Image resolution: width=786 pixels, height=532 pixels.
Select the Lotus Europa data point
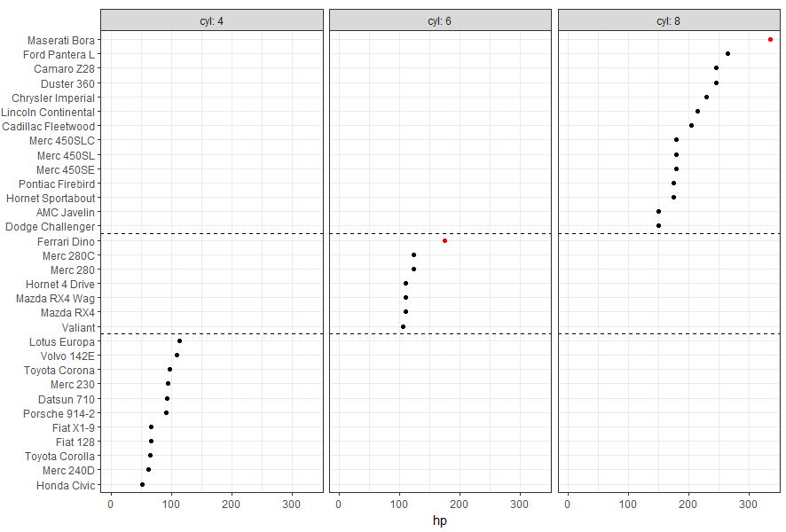(x=179, y=341)
